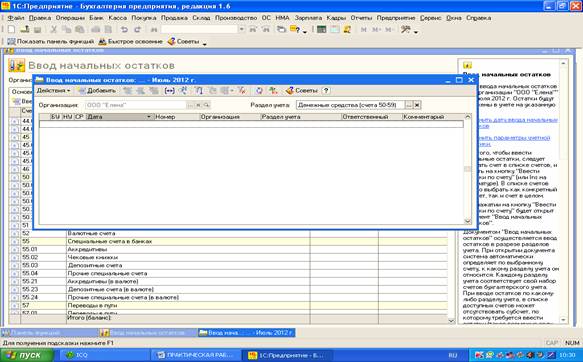
Task: Expand the dropdown arrow beside the tools wrench icon
Action: [x=416, y=32]
